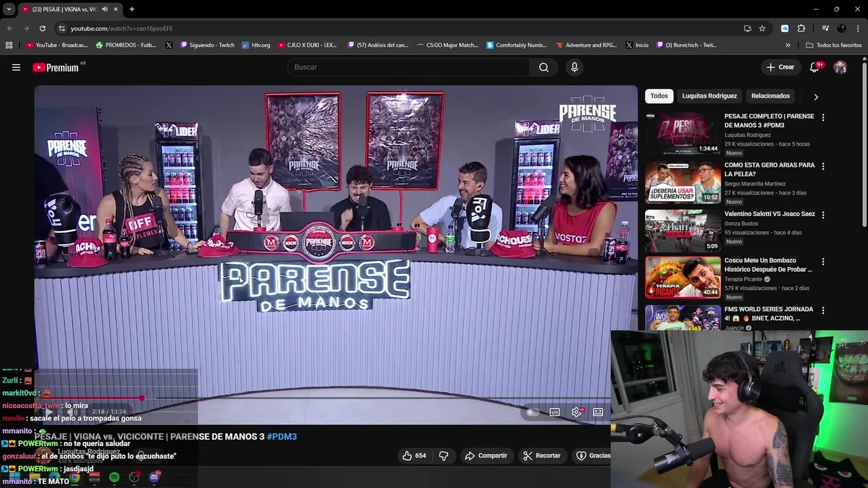The height and width of the screenshot is (488, 868).
Task: Open new browser tab with plus
Action: click(x=132, y=9)
